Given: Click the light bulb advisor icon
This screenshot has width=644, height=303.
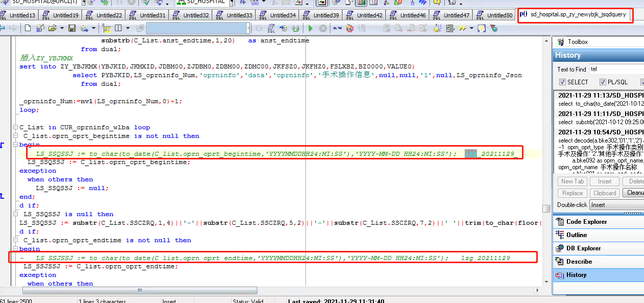Looking at the screenshot, I should click(482, 28).
